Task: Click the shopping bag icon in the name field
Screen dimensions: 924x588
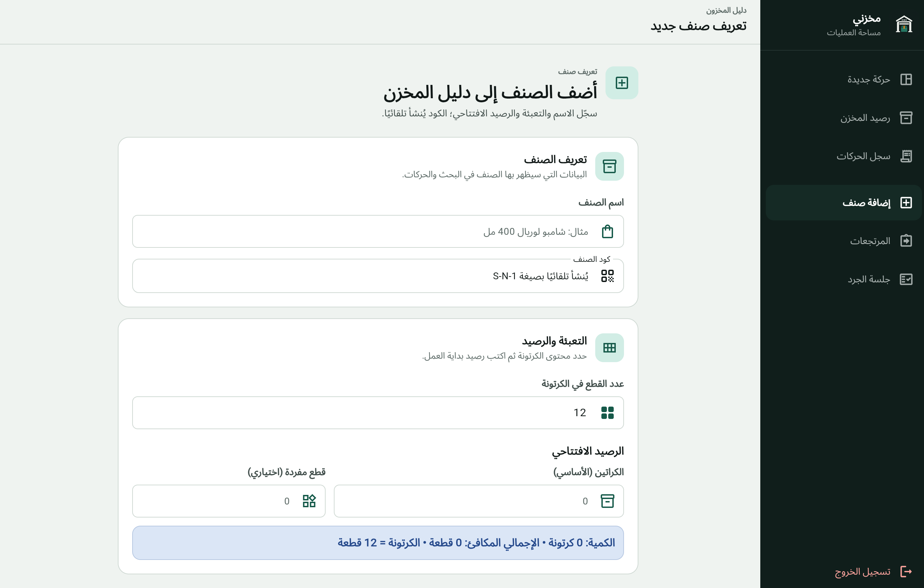Action: click(608, 231)
